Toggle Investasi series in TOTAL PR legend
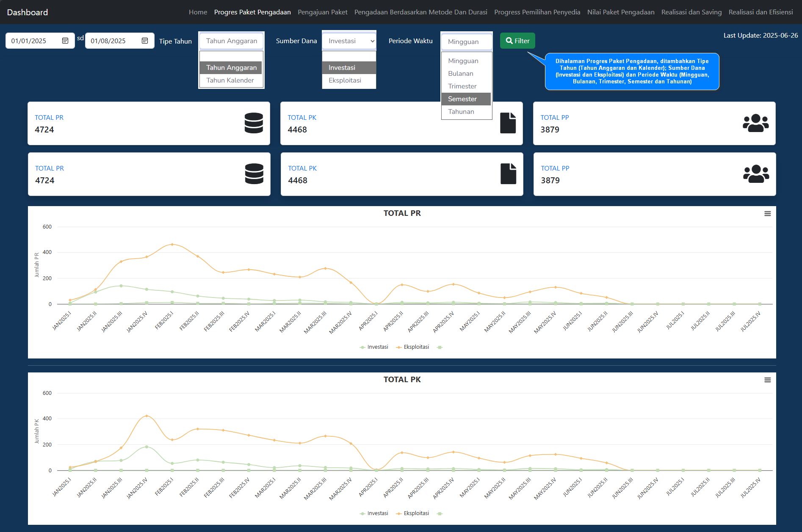 (374, 347)
